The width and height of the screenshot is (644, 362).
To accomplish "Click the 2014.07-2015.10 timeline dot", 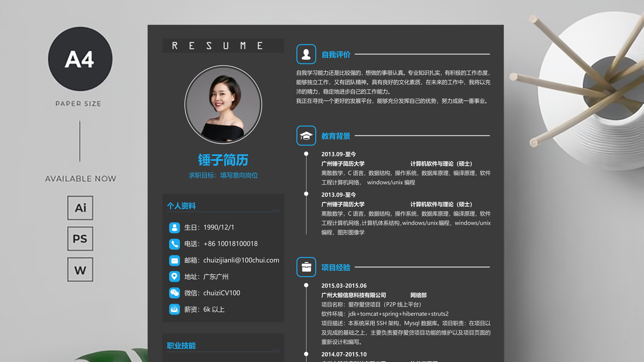I will [306, 354].
